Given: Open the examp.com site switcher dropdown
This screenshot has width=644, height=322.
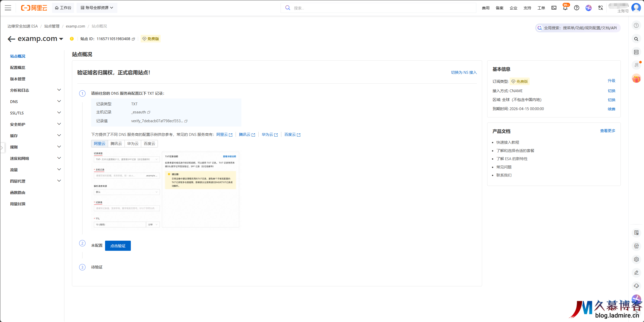Looking at the screenshot, I should pos(61,39).
